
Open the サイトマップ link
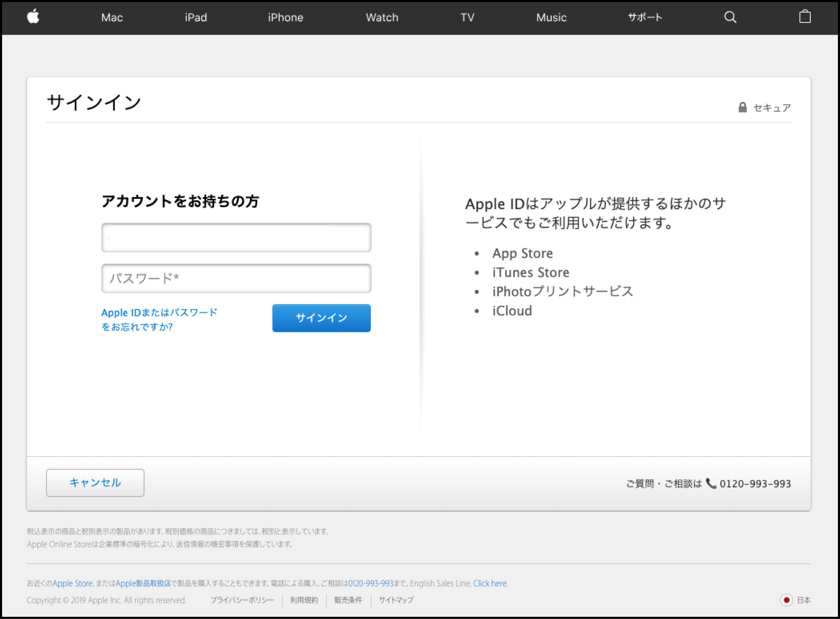[x=396, y=600]
